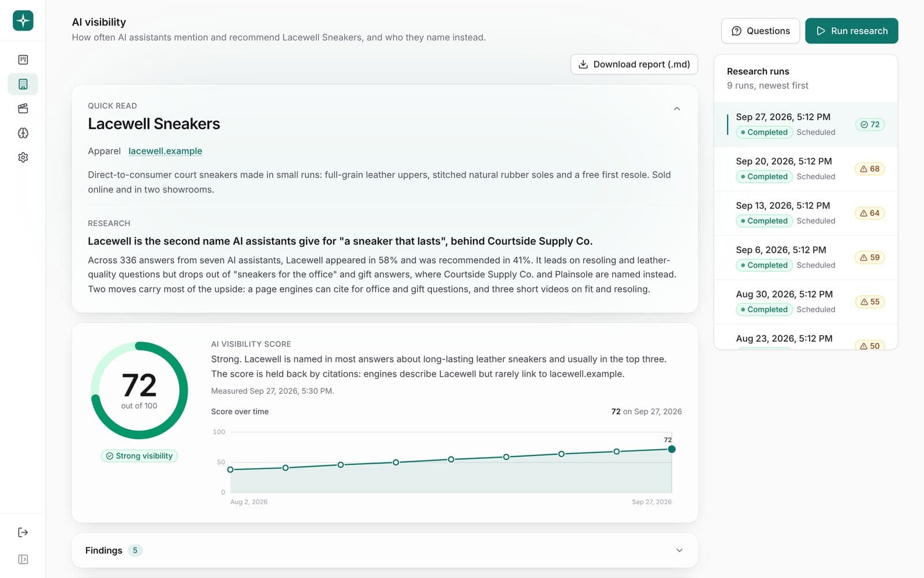Click Scheduled label on Sep 13 run
The image size is (924, 578).
(x=816, y=221)
